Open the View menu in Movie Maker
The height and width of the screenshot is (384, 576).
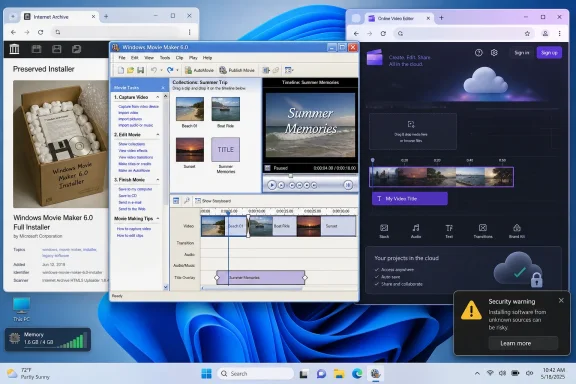pyautogui.click(x=149, y=58)
